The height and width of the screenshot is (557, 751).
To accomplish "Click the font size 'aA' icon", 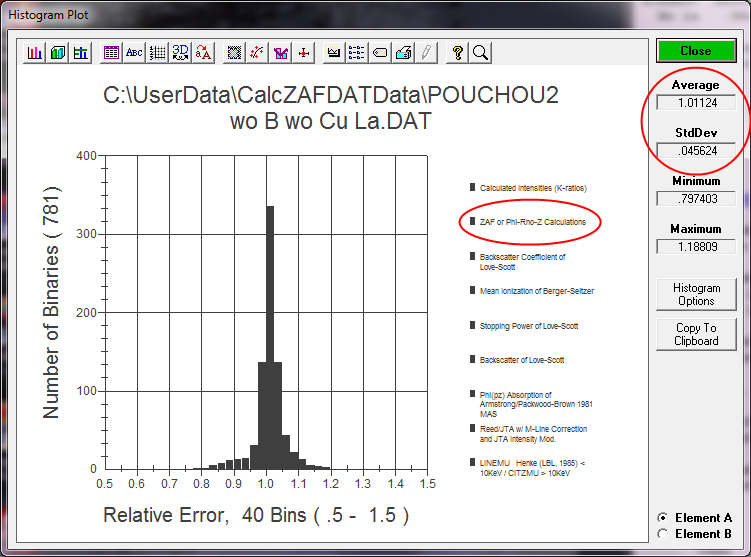I will (x=203, y=52).
